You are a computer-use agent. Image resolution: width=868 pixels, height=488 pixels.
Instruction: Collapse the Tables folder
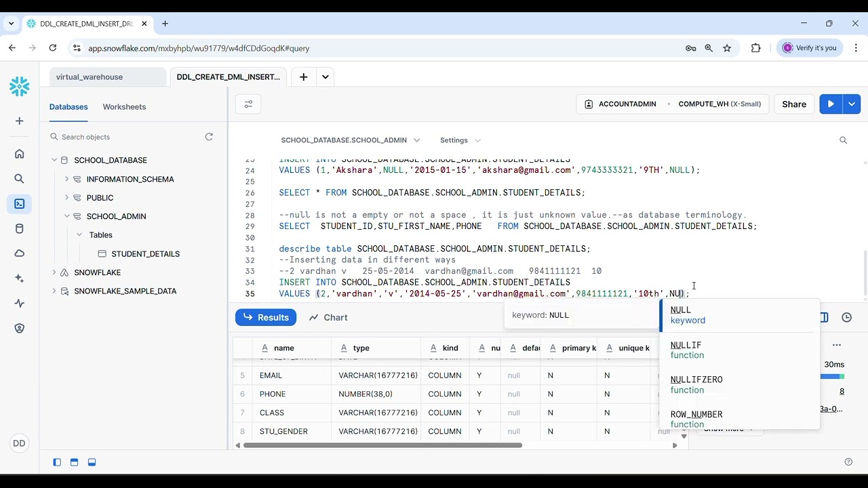(79, 235)
